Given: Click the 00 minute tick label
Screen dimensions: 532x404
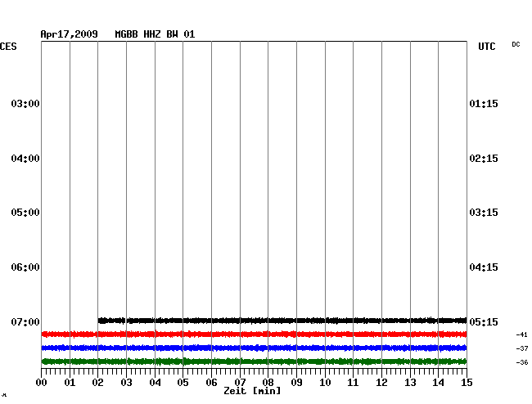Looking at the screenshot, I should click(x=42, y=383).
